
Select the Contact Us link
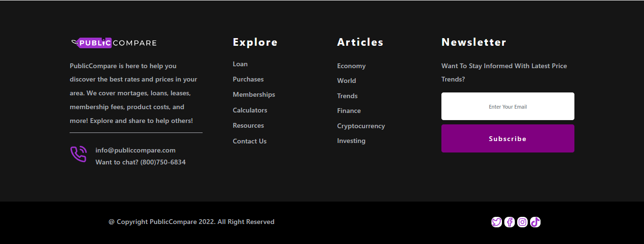click(x=250, y=141)
